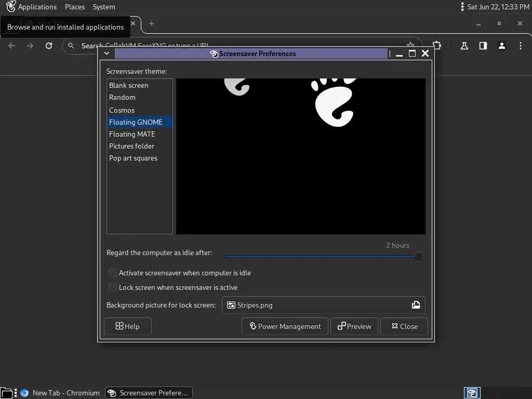Open the System menu
532x399 pixels.
pos(104,7)
